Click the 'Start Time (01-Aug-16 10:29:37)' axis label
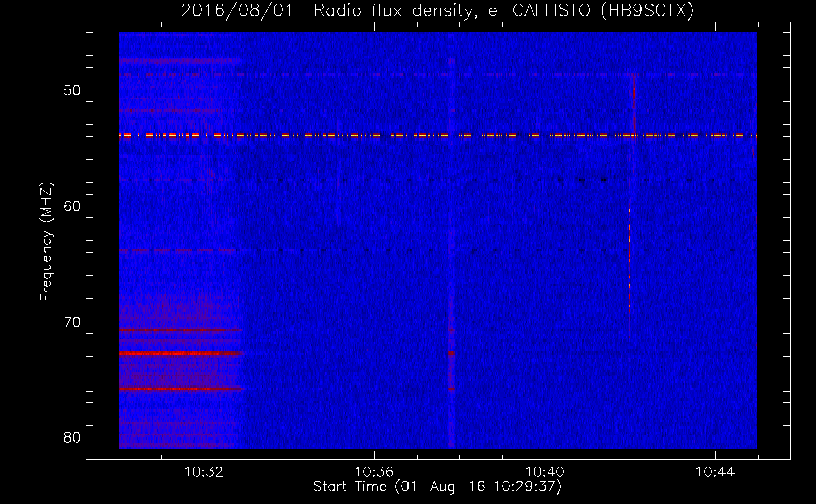816x504 pixels. [437, 487]
